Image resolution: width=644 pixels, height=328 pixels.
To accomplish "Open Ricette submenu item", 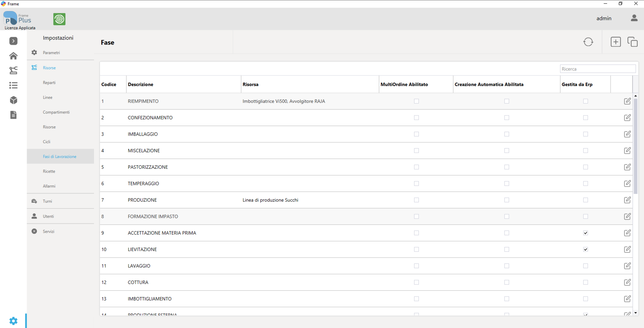I will coord(61,171).
